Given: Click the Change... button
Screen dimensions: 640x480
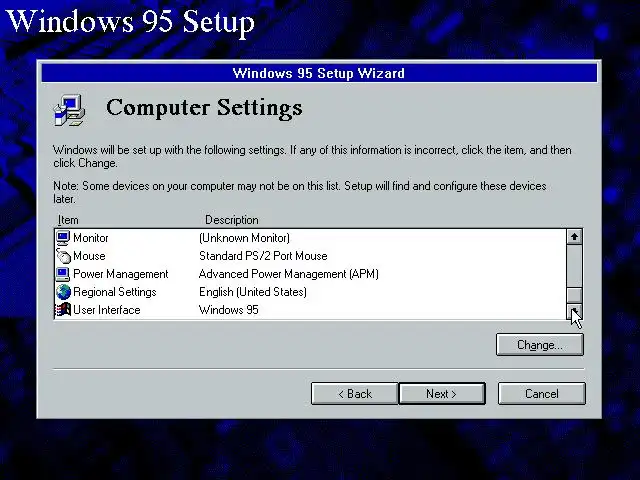Looking at the screenshot, I should [x=540, y=345].
